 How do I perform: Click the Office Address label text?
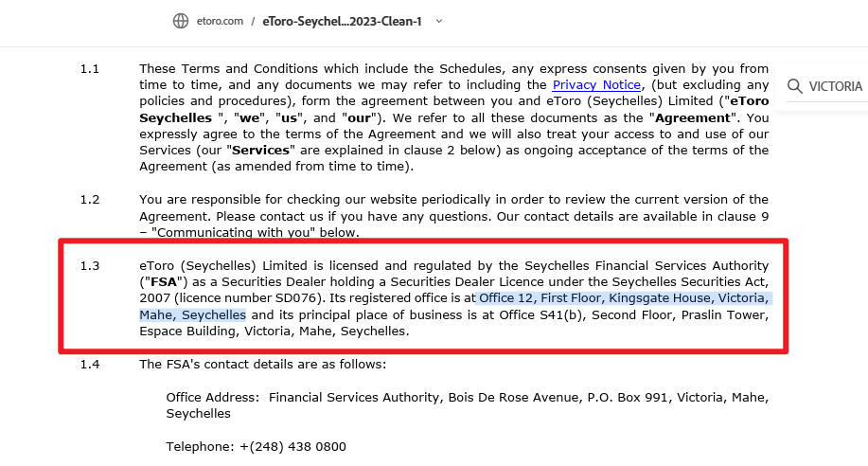click(x=213, y=397)
